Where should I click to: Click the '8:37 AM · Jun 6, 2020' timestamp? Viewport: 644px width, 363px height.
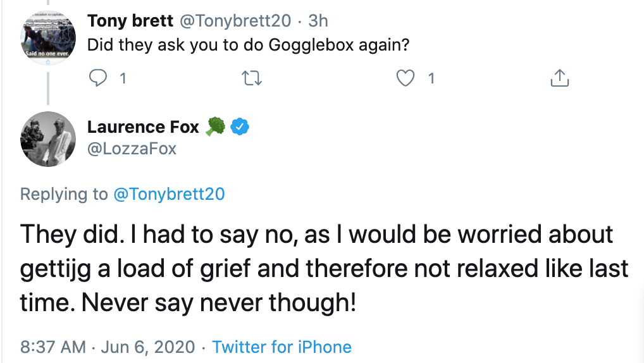[107, 347]
